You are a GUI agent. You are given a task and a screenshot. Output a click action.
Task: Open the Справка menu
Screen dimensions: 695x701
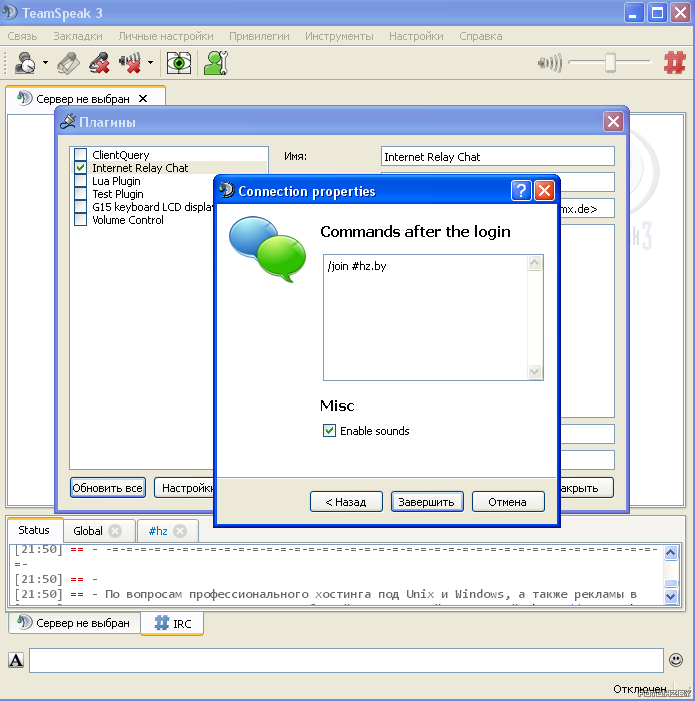tap(480, 36)
